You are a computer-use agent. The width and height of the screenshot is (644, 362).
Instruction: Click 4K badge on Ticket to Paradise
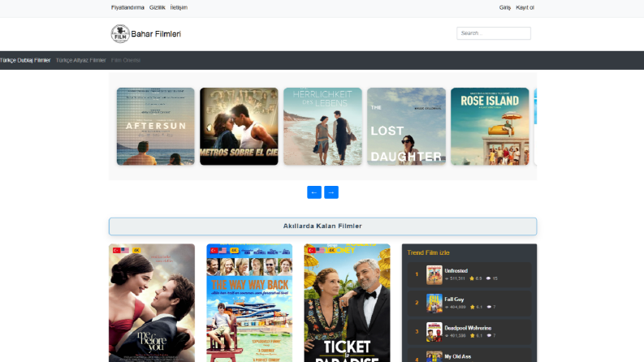[x=331, y=250]
